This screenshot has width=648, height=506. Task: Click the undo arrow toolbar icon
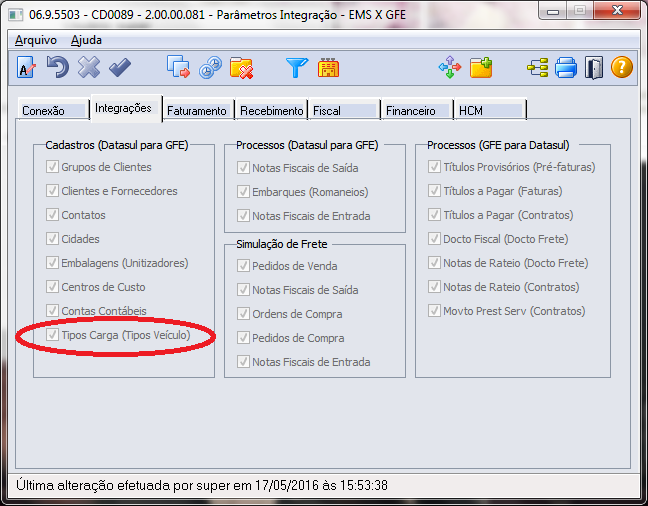point(57,67)
